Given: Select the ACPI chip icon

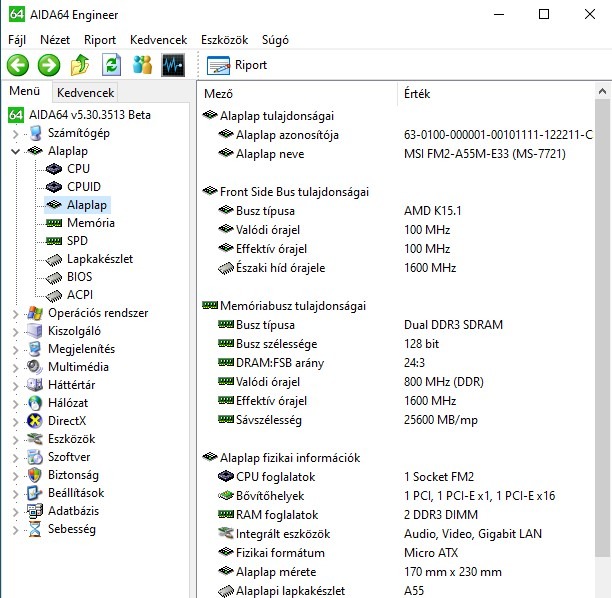Looking at the screenshot, I should [54, 296].
